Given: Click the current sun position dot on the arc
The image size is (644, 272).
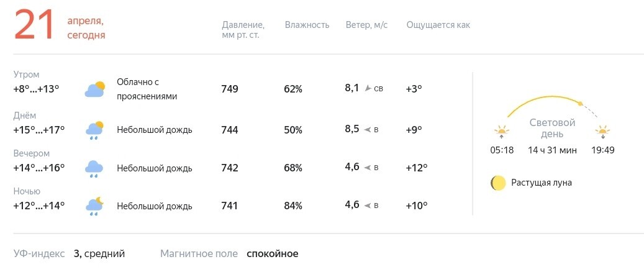Looking at the screenshot, I should (x=580, y=104).
